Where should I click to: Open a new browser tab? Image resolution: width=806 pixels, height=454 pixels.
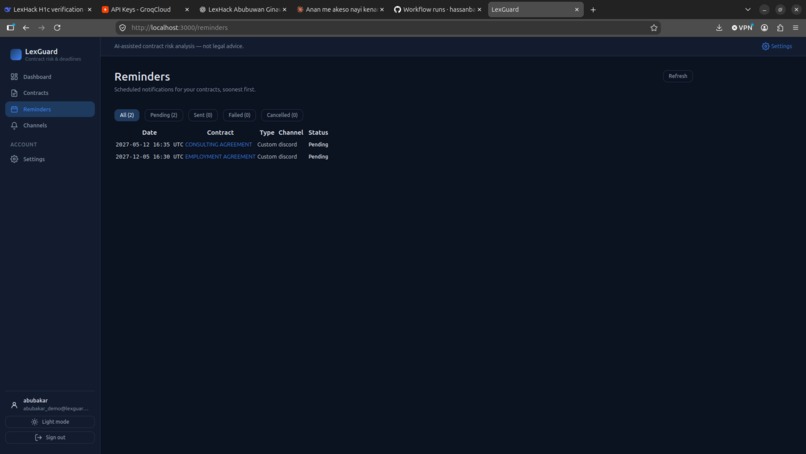pyautogui.click(x=593, y=9)
